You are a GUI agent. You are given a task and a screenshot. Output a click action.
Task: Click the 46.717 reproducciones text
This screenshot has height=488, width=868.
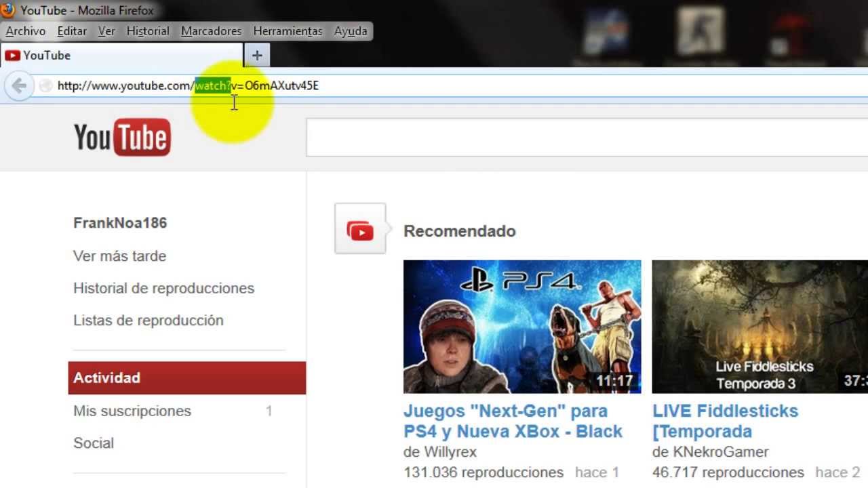click(728, 472)
